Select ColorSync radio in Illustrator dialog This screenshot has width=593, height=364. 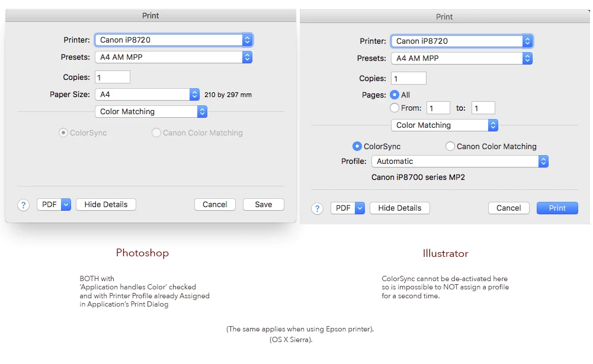pyautogui.click(x=357, y=146)
